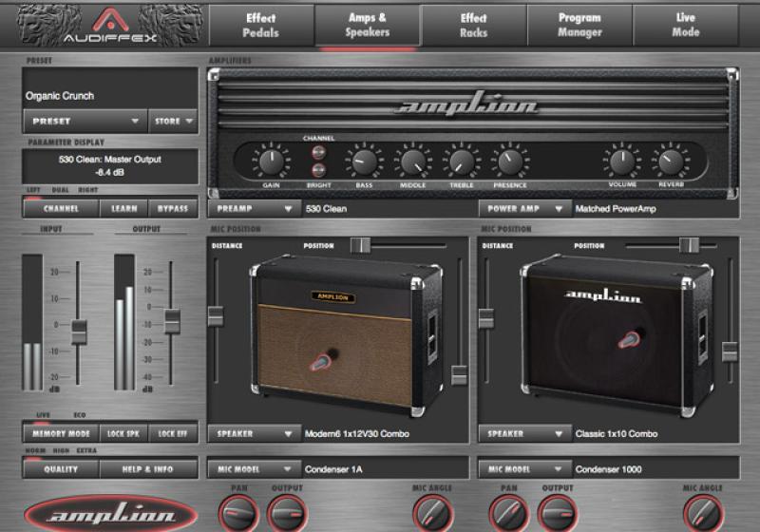The height and width of the screenshot is (532, 760).
Task: Click the vertical slider right of Modern6 cabinet
Action: (x=459, y=375)
